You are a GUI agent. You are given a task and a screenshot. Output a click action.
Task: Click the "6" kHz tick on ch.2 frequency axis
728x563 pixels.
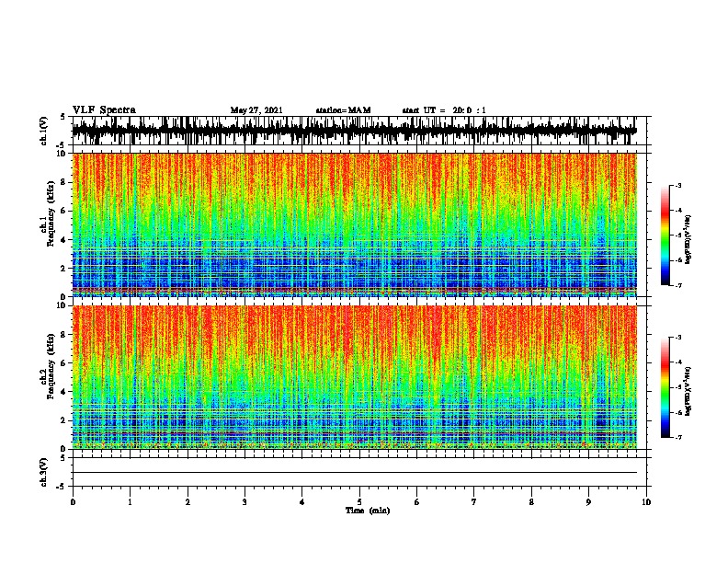(63, 363)
